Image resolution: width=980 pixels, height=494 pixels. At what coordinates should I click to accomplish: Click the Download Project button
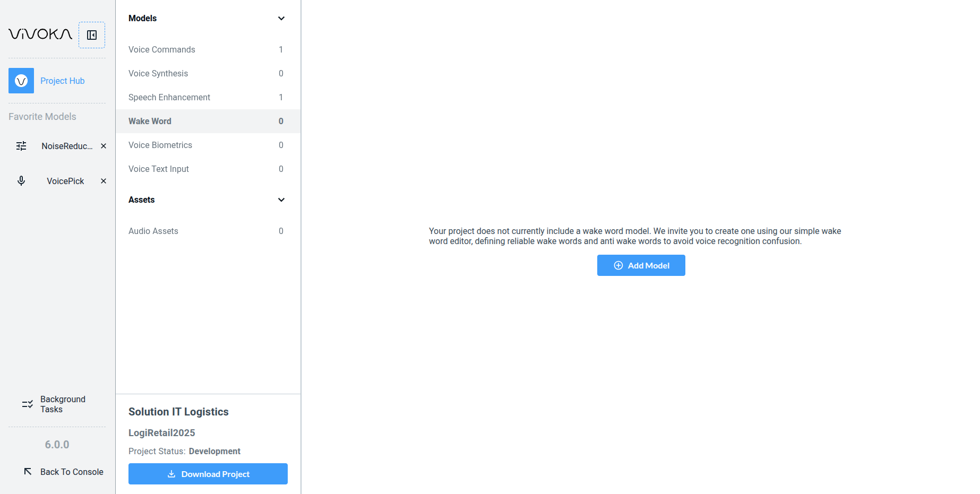coord(208,474)
